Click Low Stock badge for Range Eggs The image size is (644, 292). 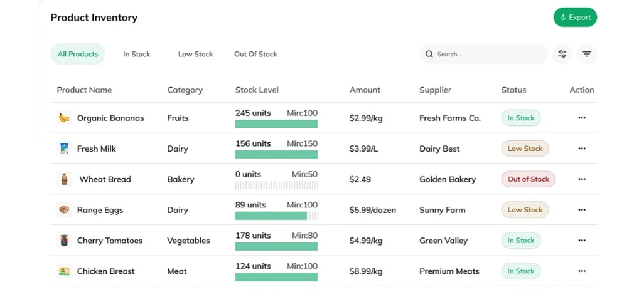525,209
